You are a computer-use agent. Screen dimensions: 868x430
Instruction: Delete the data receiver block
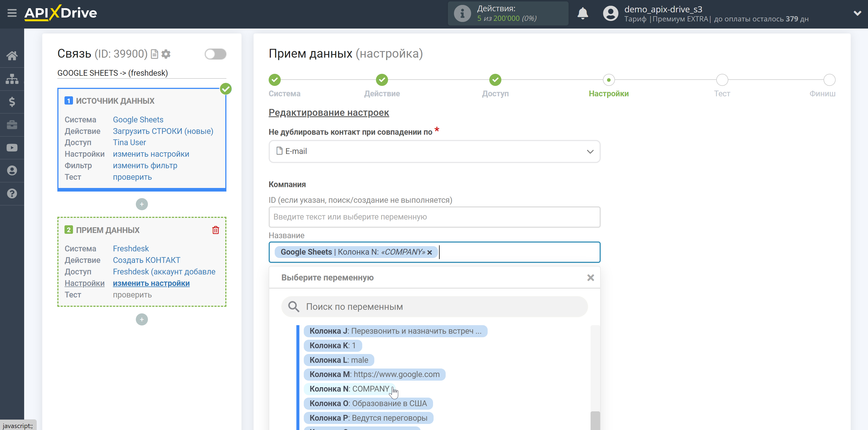pyautogui.click(x=216, y=230)
